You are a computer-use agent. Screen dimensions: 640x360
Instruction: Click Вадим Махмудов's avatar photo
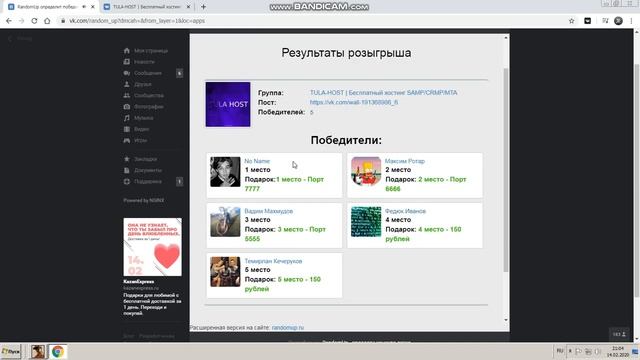pyautogui.click(x=225, y=222)
